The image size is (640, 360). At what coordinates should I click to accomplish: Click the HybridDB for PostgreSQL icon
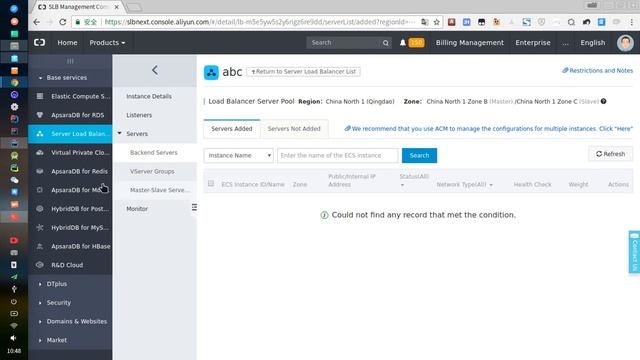click(40, 209)
